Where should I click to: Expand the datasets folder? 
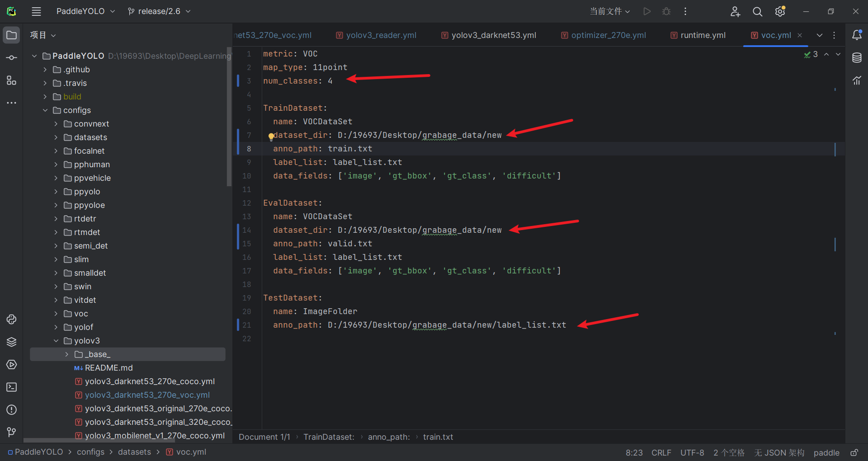tap(56, 137)
